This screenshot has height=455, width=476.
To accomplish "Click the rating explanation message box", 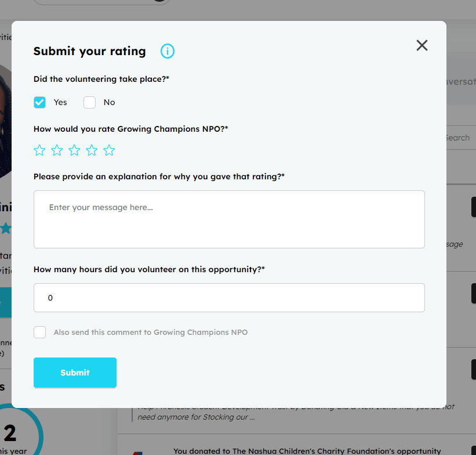I will tap(229, 219).
